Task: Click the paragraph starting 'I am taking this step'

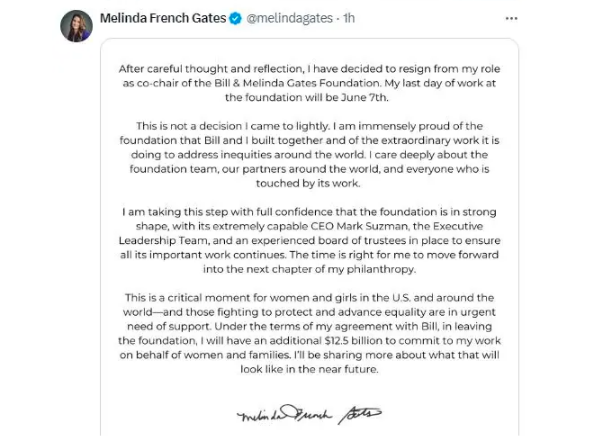Action: click(309, 240)
